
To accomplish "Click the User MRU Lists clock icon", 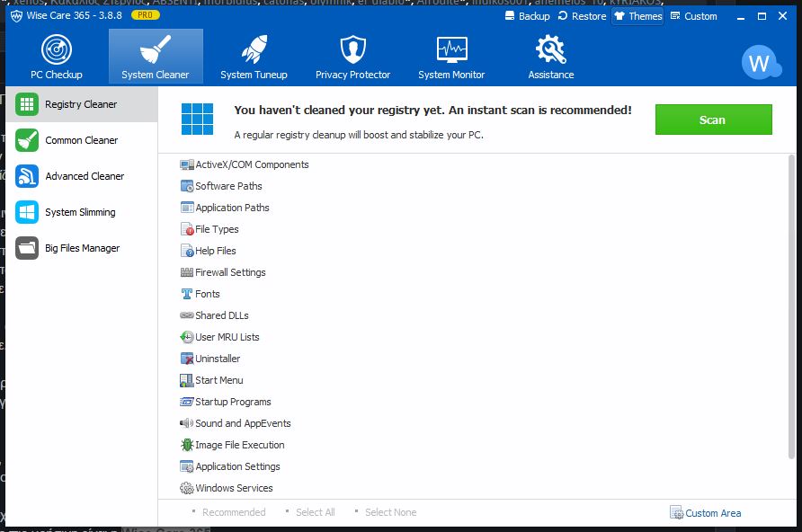I will pyautogui.click(x=187, y=337).
